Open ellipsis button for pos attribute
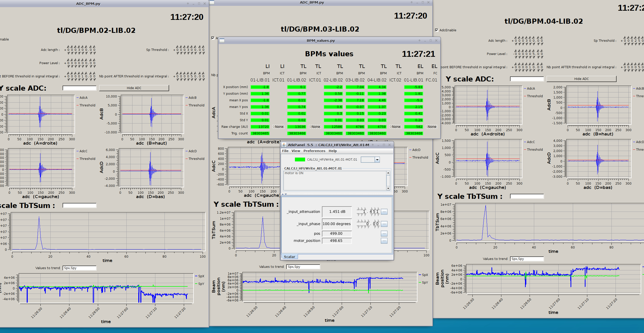The image size is (644, 333). coord(384,233)
